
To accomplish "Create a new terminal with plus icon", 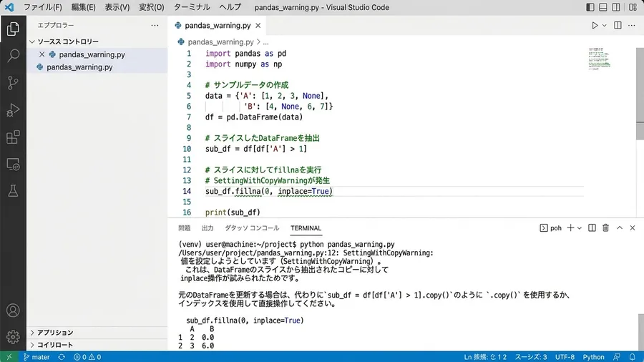I will click(570, 228).
